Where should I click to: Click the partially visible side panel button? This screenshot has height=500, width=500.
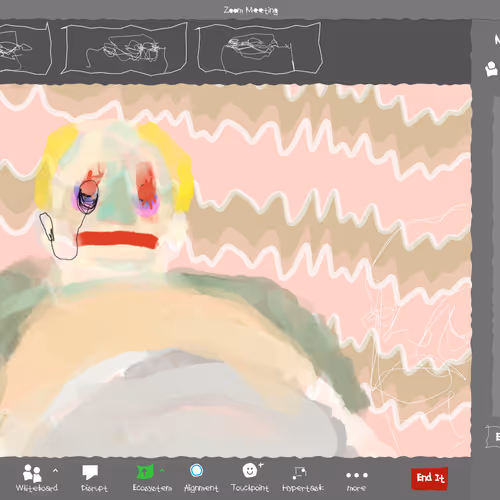pyautogui.click(x=493, y=437)
